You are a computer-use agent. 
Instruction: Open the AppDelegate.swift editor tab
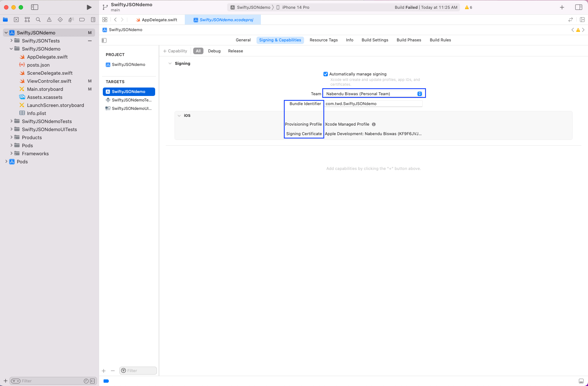coord(159,20)
